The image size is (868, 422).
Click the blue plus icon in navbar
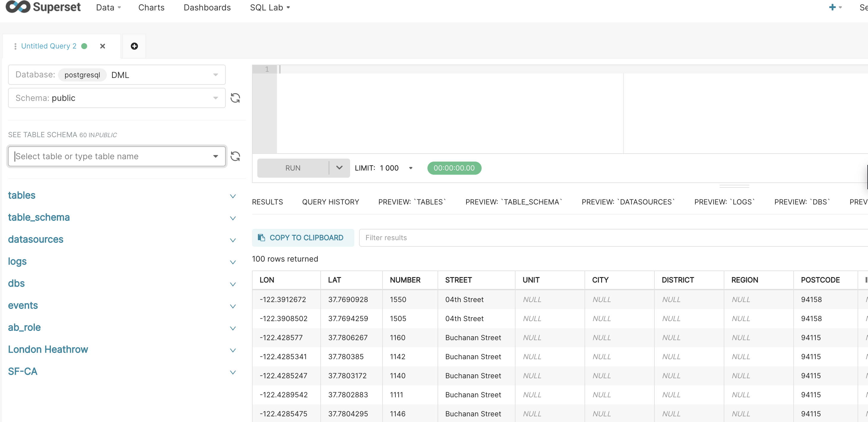click(832, 7)
